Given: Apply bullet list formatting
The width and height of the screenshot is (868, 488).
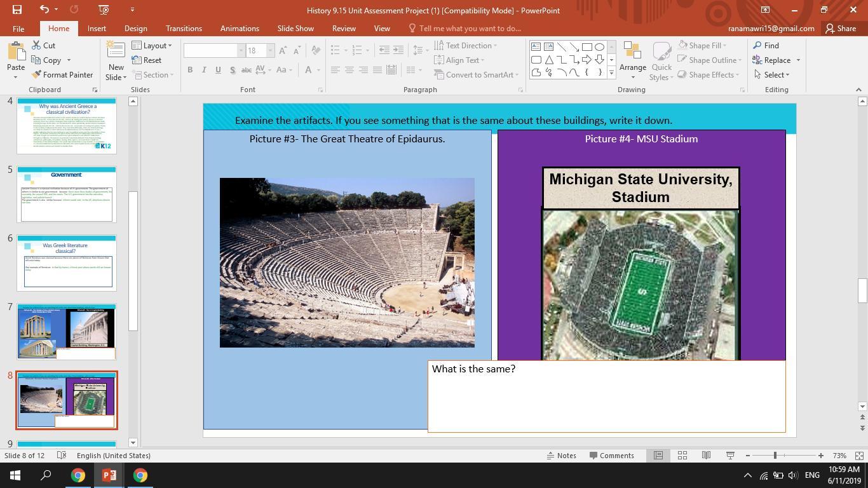Looking at the screenshot, I should point(336,50).
